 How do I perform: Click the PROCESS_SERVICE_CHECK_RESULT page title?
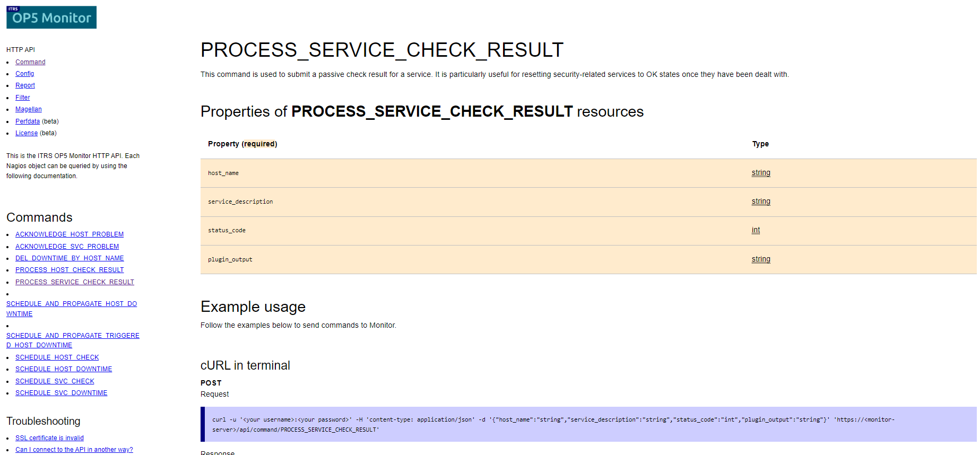coord(382,50)
